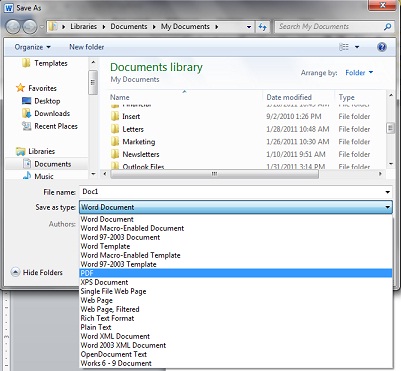Click the Back navigation arrow button
The width and height of the screenshot is (401, 371).
point(13,27)
